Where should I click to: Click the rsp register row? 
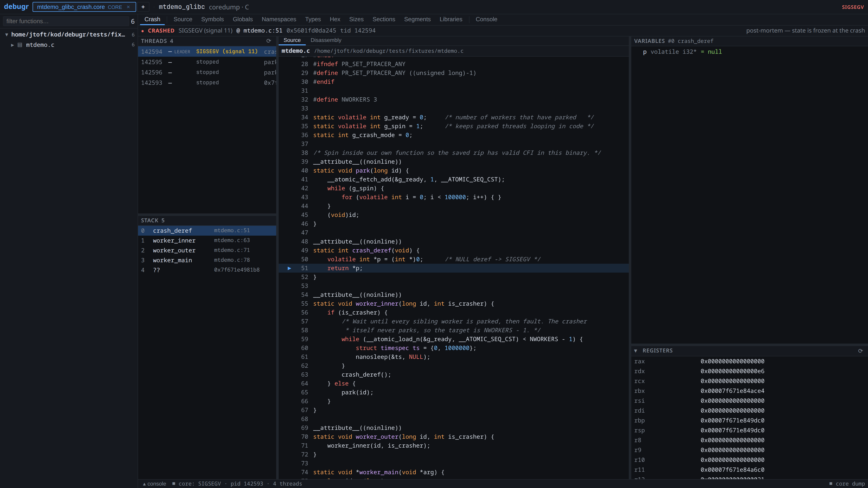(x=749, y=430)
